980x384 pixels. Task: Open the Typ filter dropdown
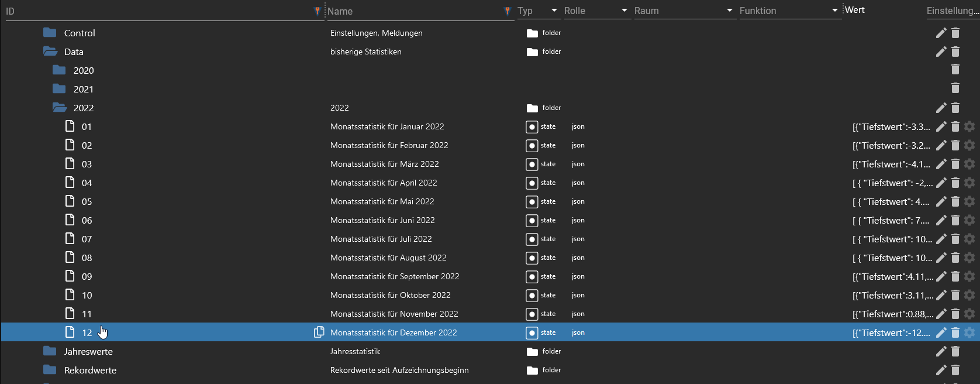[554, 11]
